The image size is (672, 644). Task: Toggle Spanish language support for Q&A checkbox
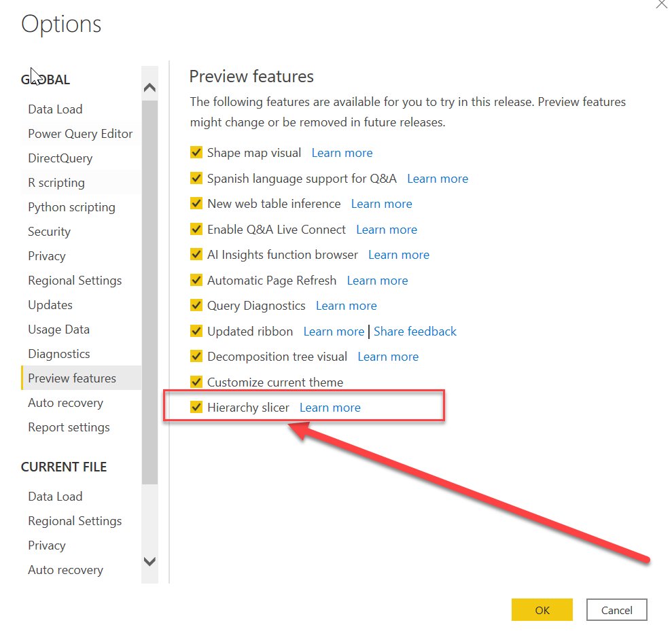click(x=196, y=178)
